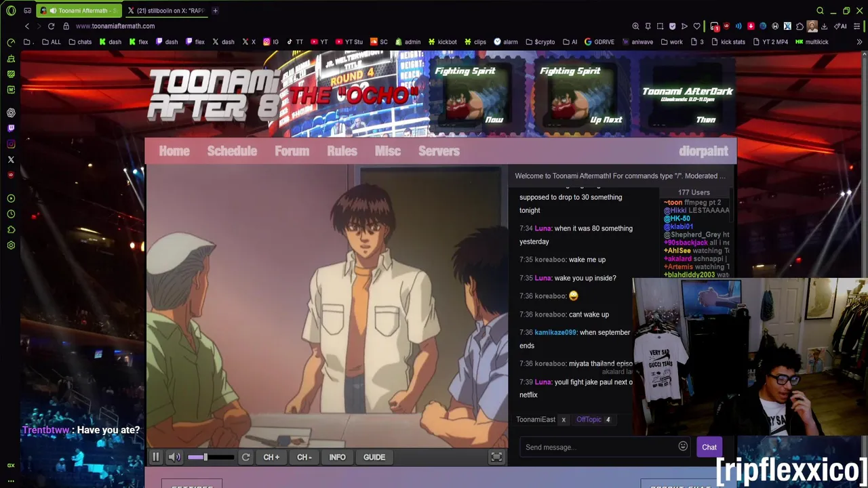868x488 pixels.
Task: Click the address bar URL
Action: (x=115, y=26)
